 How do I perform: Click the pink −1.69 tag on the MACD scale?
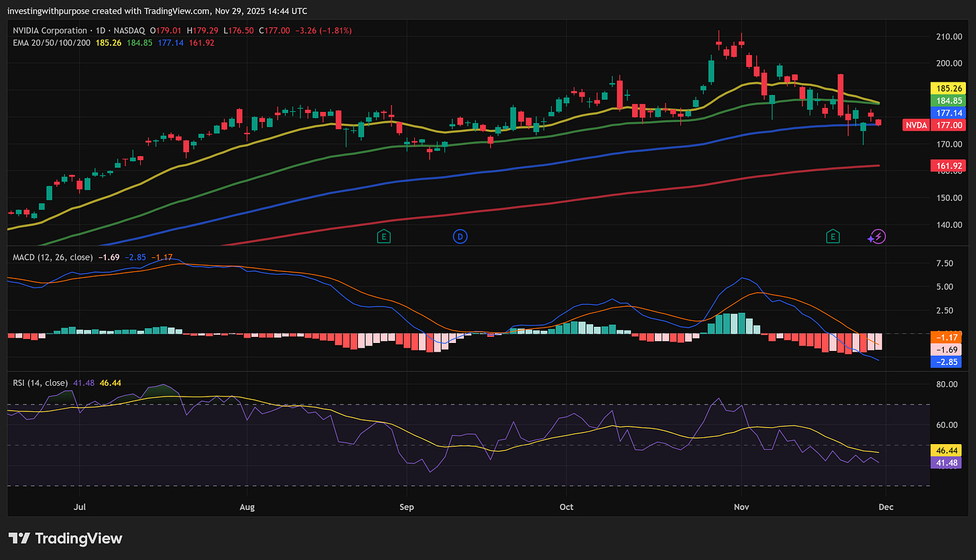coord(947,350)
